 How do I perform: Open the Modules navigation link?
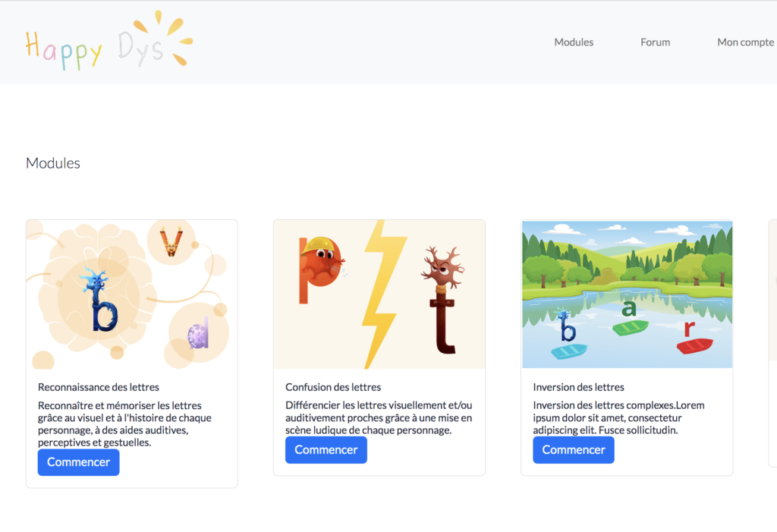pos(574,42)
